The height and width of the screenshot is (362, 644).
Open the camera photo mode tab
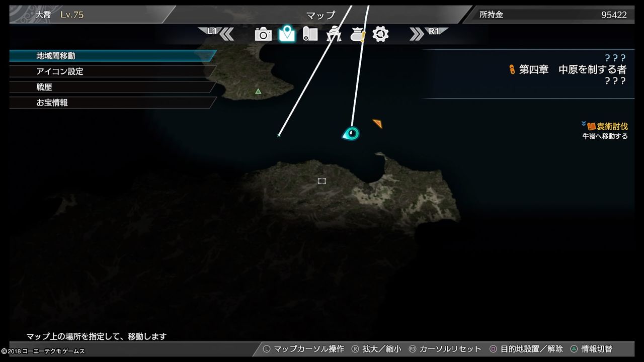[263, 34]
